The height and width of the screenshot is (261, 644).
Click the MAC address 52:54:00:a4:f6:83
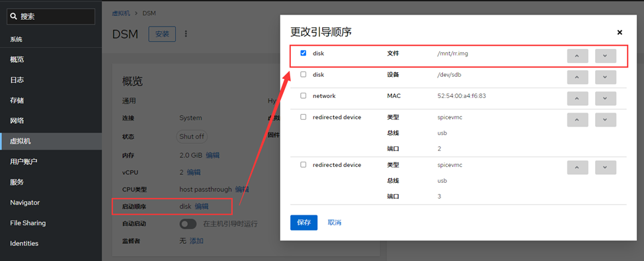(x=462, y=96)
